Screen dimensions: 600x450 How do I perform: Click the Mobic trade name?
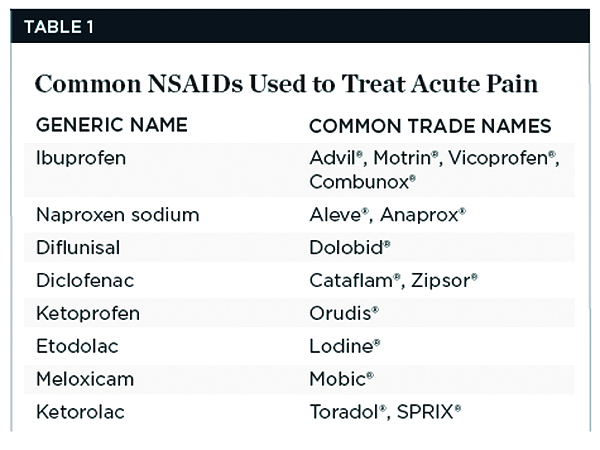340,379
